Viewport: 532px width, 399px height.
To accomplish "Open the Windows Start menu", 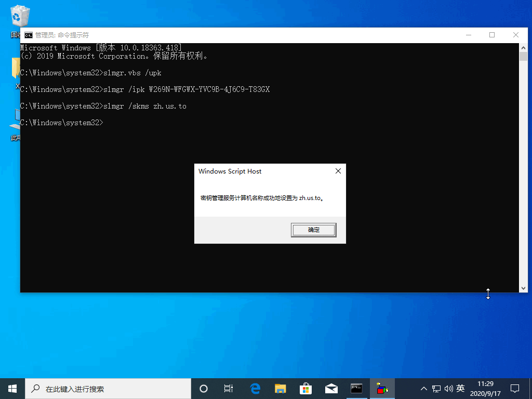I will click(12, 388).
